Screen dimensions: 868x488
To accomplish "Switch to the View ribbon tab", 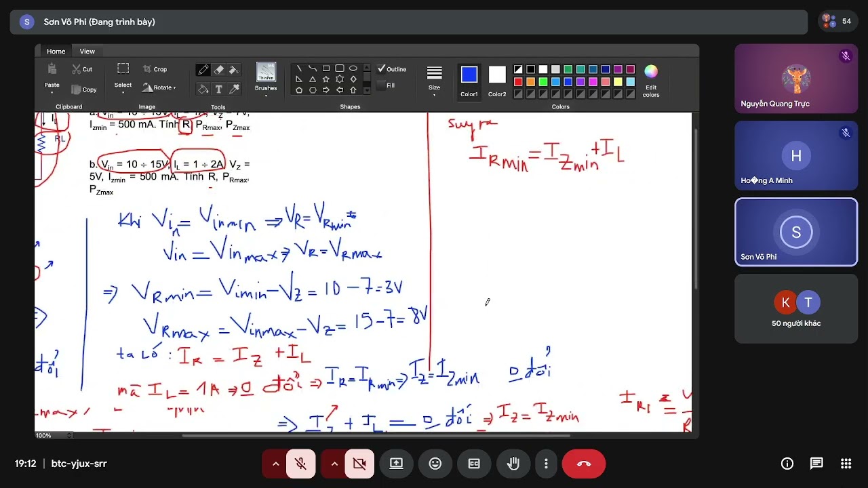I will click(87, 52).
